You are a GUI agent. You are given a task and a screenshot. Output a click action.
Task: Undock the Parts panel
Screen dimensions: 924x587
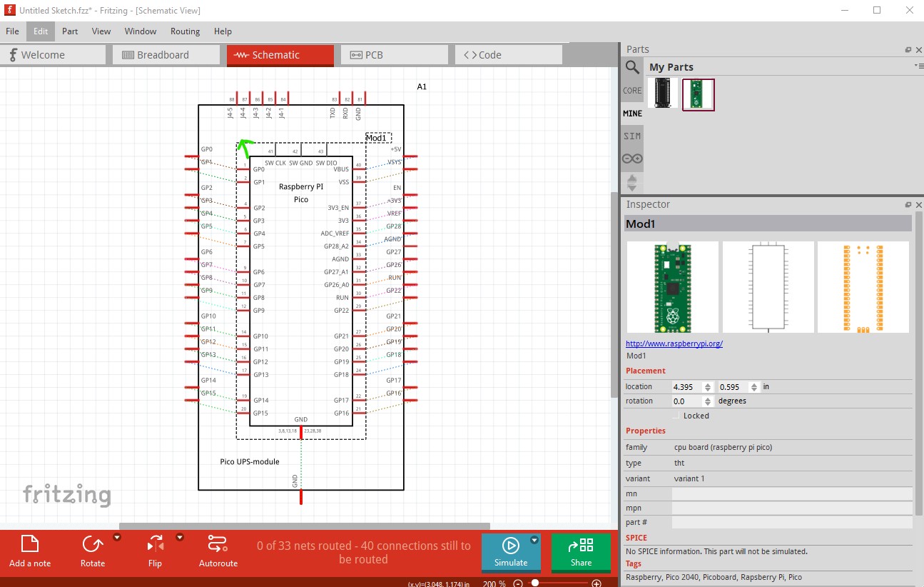908,50
